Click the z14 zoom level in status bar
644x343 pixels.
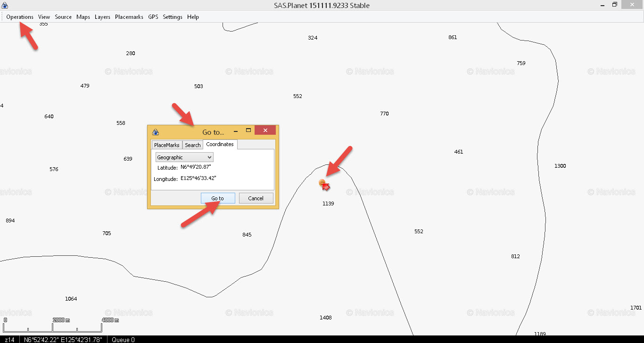(x=9, y=340)
